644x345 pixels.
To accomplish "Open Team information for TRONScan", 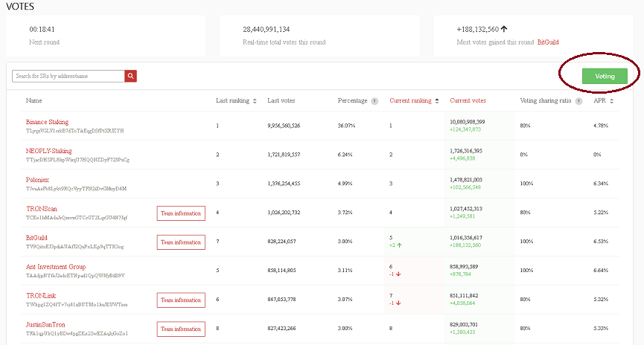I will [x=181, y=213].
